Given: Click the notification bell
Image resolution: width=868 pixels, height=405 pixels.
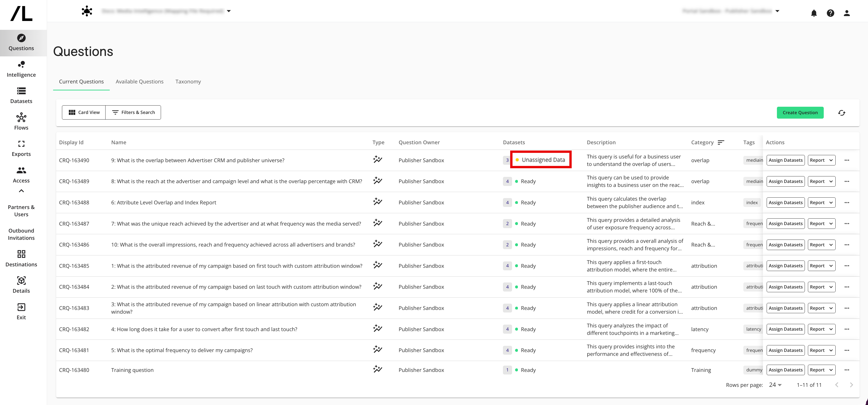Looking at the screenshot, I should pos(814,13).
